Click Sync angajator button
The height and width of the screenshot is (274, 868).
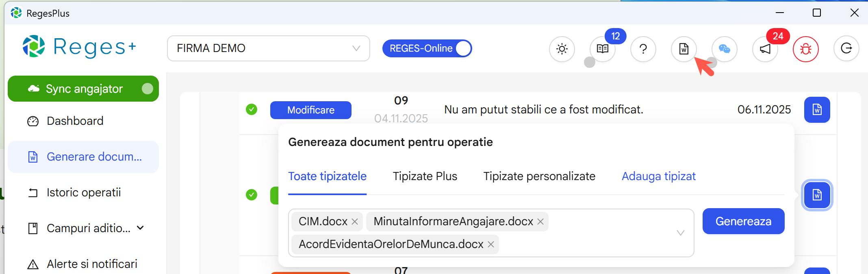pyautogui.click(x=83, y=89)
